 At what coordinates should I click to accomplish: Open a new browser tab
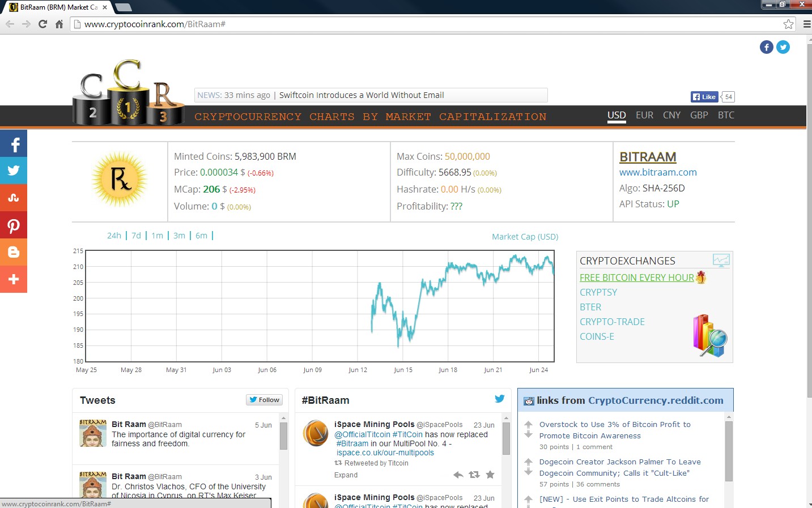(123, 7)
